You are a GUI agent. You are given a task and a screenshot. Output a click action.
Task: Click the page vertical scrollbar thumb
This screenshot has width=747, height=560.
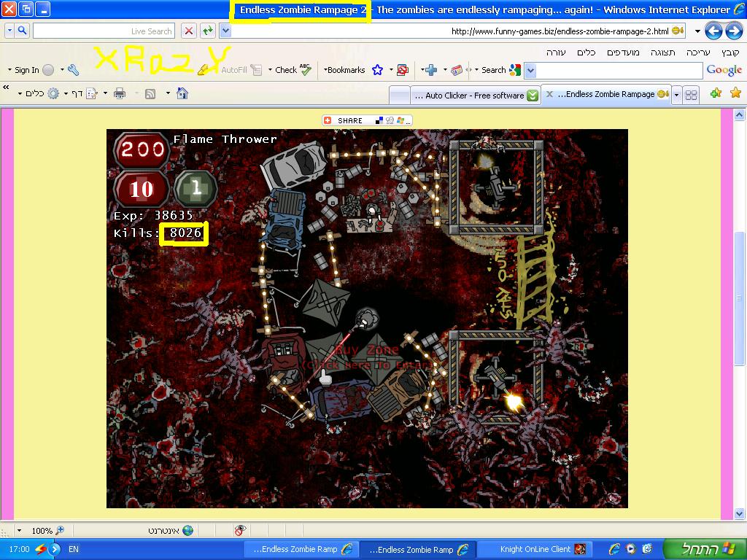[739, 298]
